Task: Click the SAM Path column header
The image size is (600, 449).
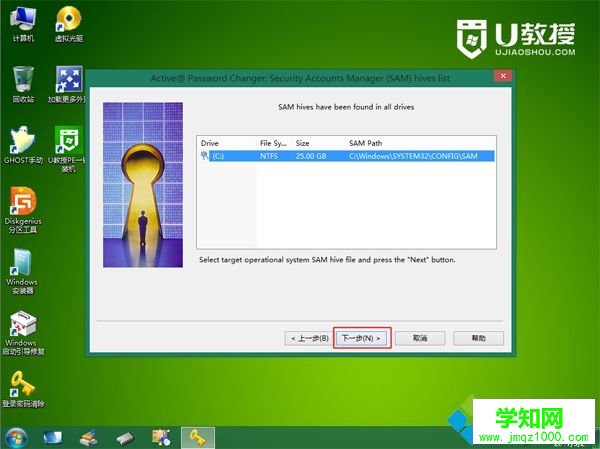Action: pos(420,143)
